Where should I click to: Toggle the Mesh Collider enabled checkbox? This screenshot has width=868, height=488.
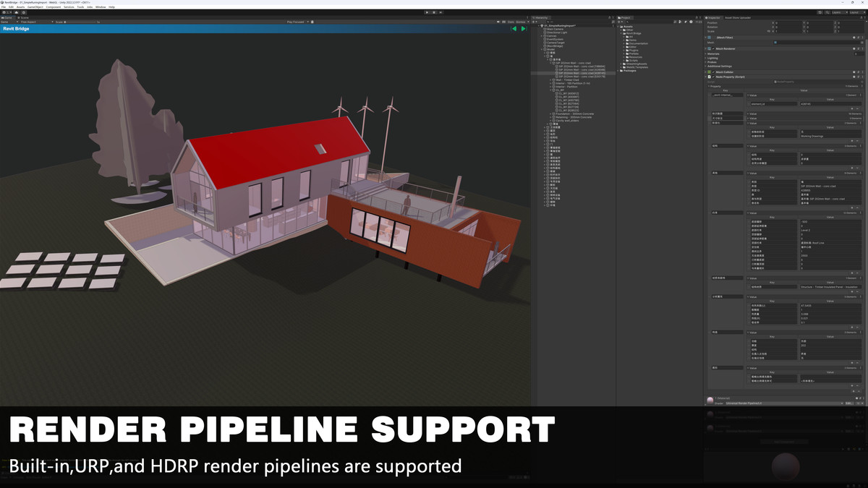coord(712,72)
